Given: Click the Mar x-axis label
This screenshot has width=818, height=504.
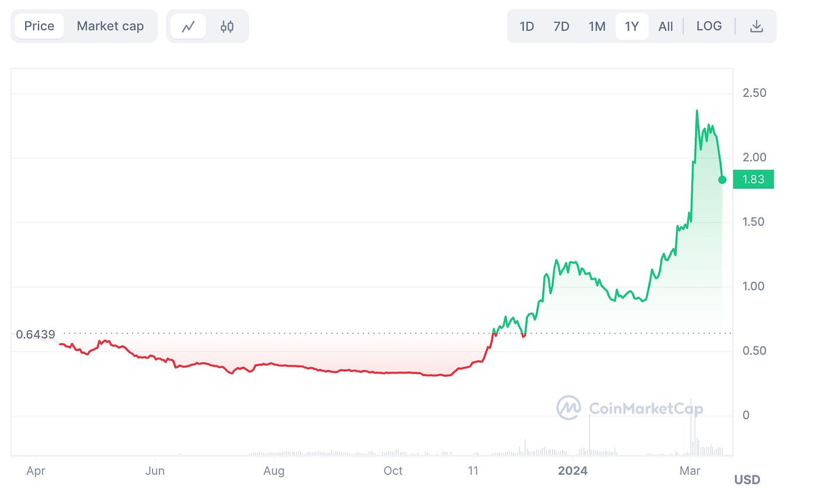Looking at the screenshot, I should [691, 471].
